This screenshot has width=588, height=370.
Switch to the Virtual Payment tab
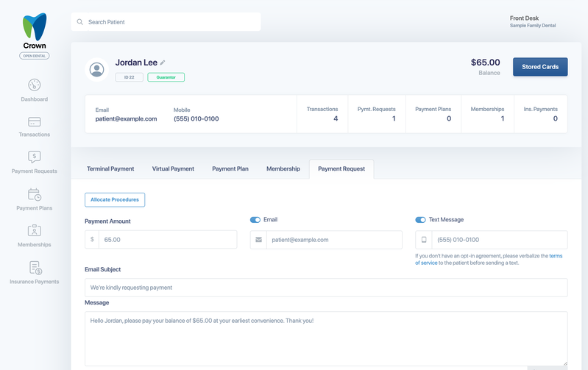click(x=173, y=168)
